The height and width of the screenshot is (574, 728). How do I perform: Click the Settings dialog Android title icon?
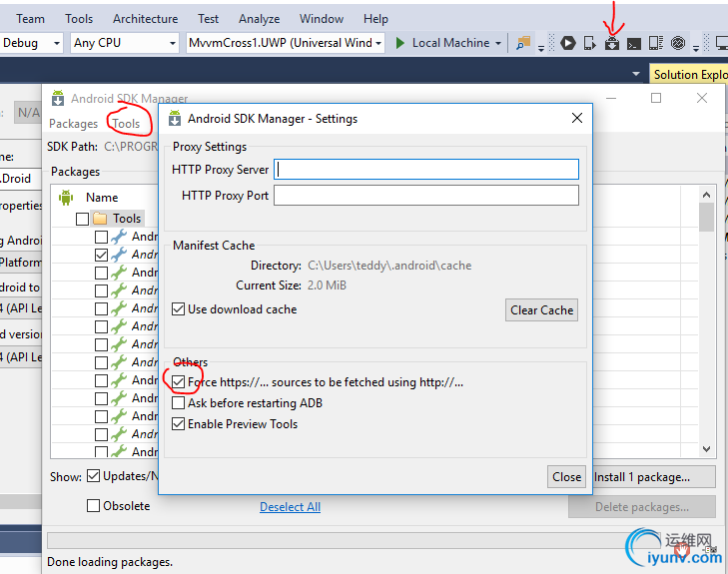(x=175, y=119)
